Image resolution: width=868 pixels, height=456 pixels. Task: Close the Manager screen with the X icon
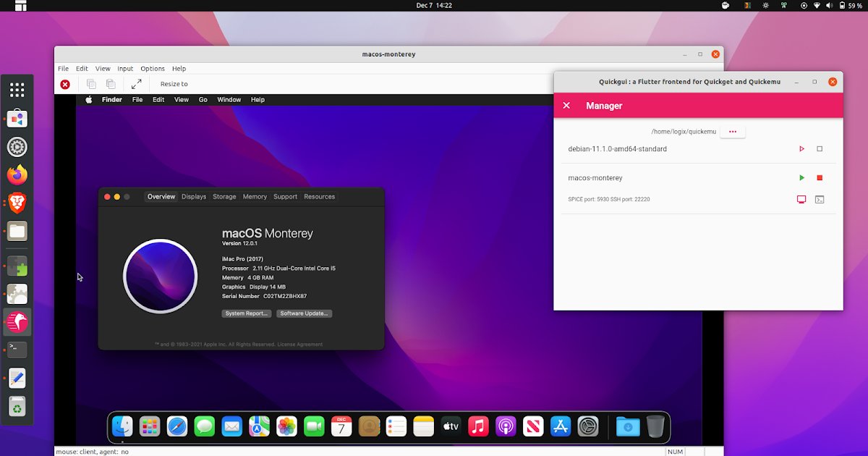click(566, 106)
